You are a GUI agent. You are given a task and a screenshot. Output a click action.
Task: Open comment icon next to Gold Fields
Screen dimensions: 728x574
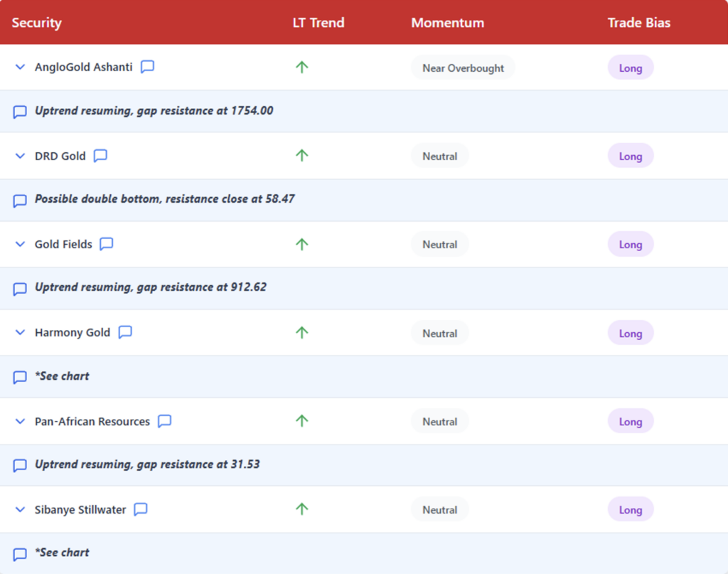(106, 244)
